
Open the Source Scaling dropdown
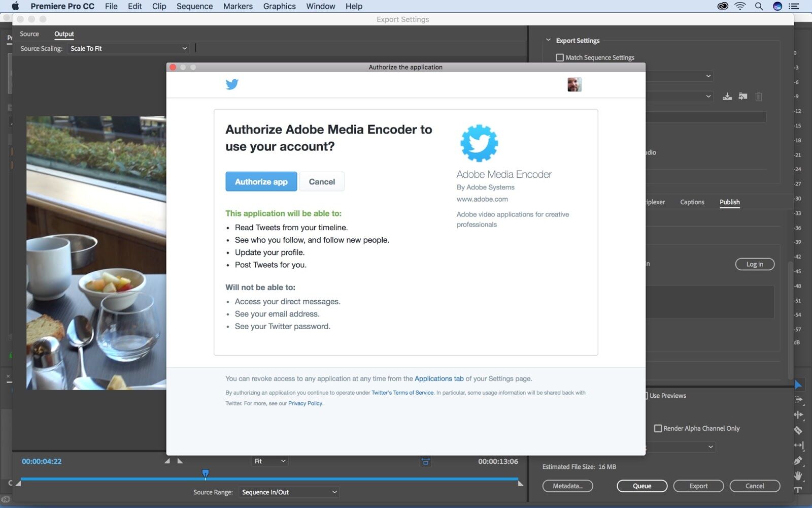[128, 48]
